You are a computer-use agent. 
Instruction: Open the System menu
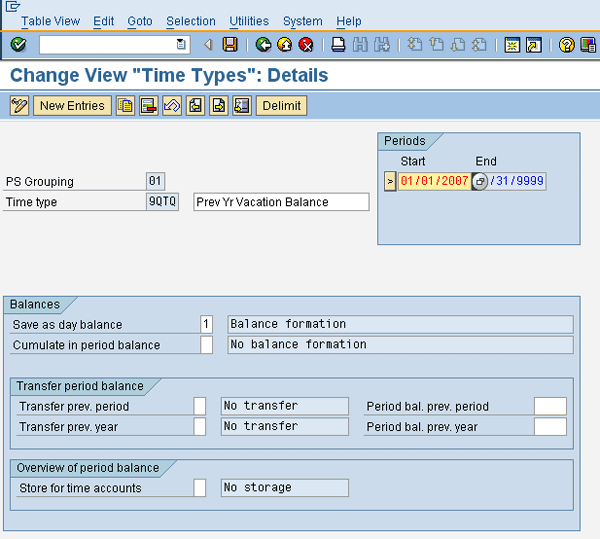coord(303,21)
